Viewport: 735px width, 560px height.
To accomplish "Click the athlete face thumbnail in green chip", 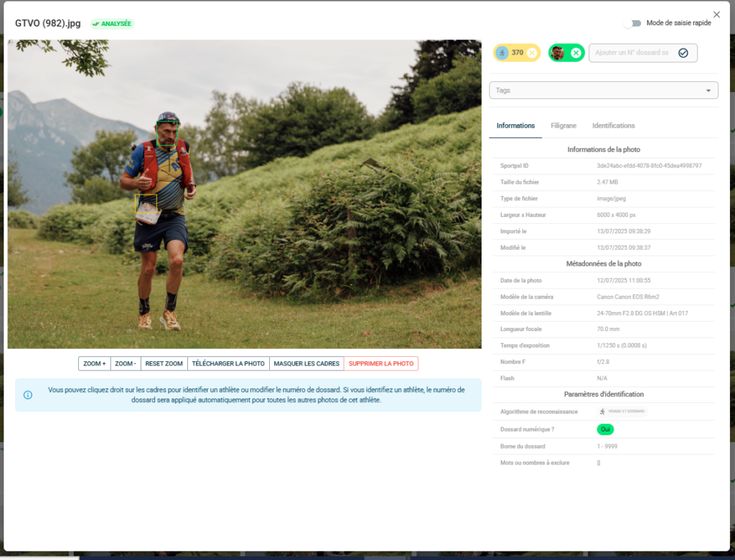I will 558,53.
